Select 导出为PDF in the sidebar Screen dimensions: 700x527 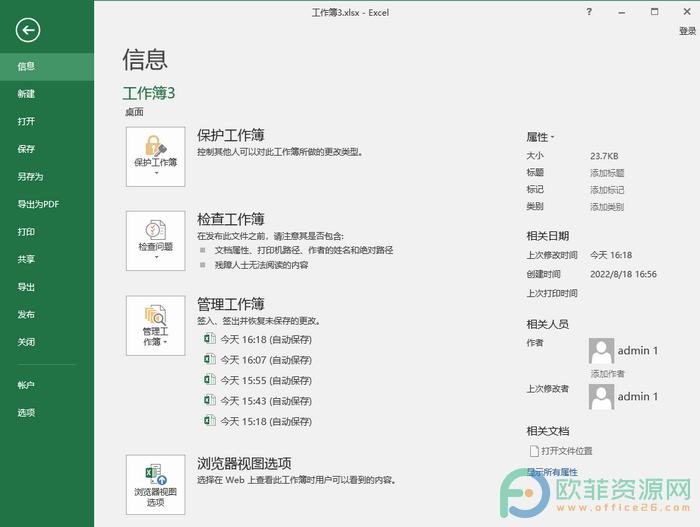pos(47,205)
